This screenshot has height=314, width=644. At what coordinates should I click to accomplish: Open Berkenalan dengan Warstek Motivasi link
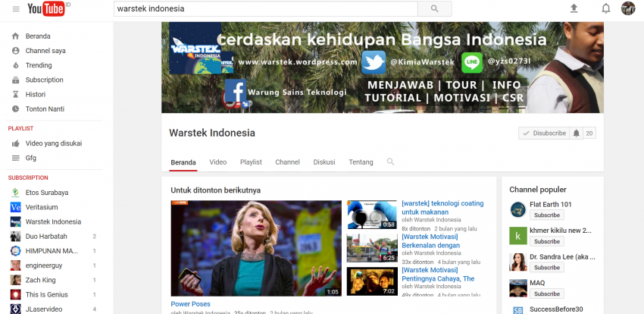pyautogui.click(x=430, y=241)
